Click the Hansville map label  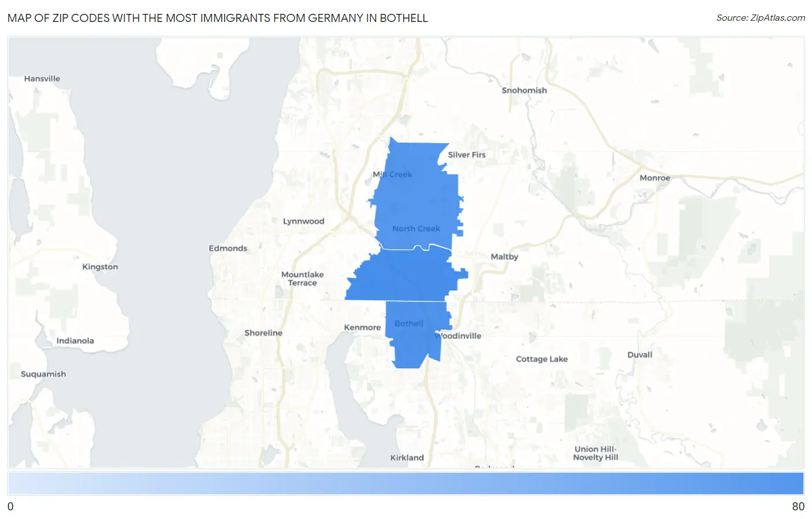(42, 79)
